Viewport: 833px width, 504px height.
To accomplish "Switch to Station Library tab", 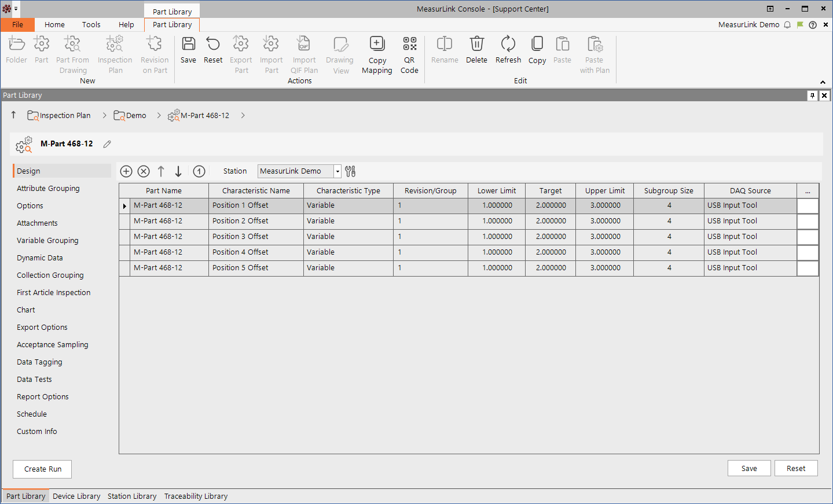I will pos(132,496).
